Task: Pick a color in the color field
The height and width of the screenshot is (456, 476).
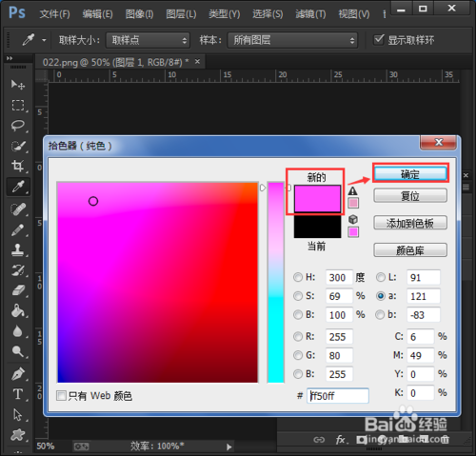Action: 158,283
